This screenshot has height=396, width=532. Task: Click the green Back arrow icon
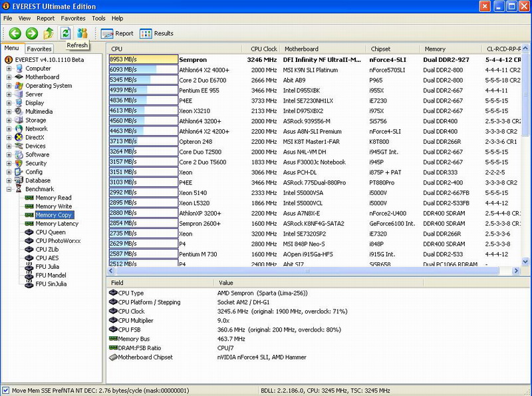click(15, 33)
